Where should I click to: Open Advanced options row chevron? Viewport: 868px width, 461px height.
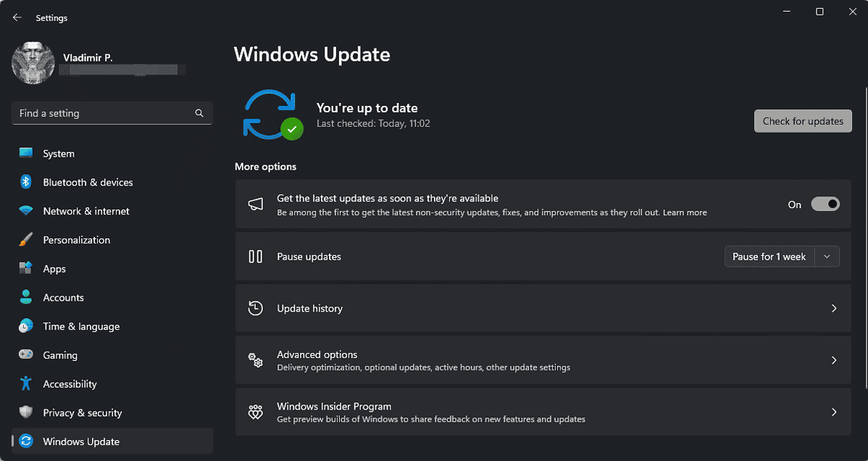tap(834, 360)
